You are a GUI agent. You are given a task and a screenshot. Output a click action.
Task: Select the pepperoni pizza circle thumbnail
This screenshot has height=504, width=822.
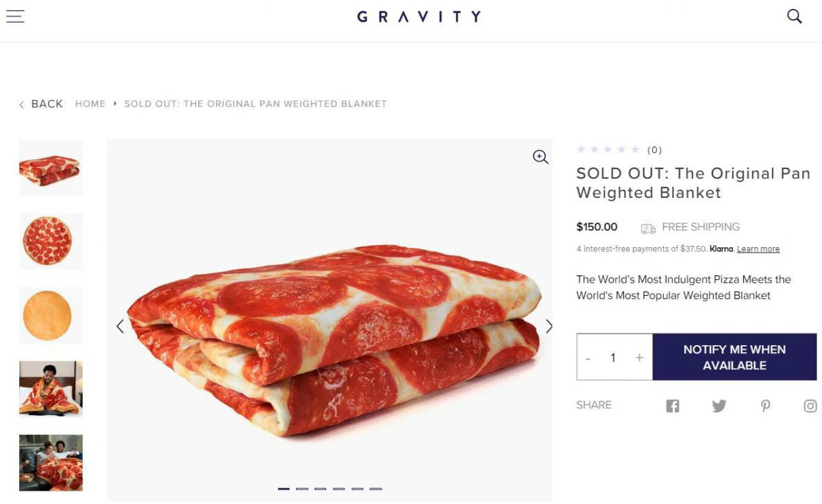click(x=51, y=241)
